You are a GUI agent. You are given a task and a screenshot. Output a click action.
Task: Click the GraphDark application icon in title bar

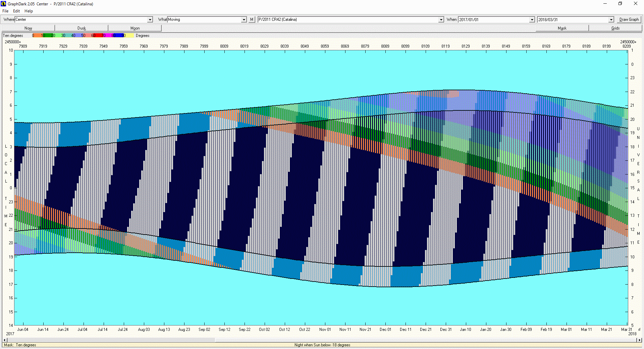[4, 4]
